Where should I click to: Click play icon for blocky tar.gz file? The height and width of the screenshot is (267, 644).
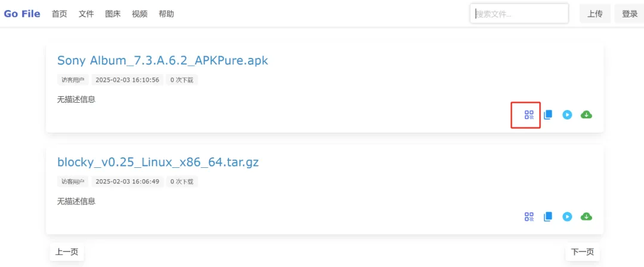pos(567,216)
